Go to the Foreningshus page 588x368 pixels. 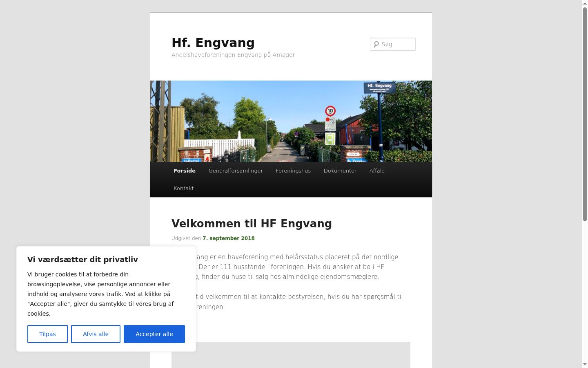click(293, 171)
